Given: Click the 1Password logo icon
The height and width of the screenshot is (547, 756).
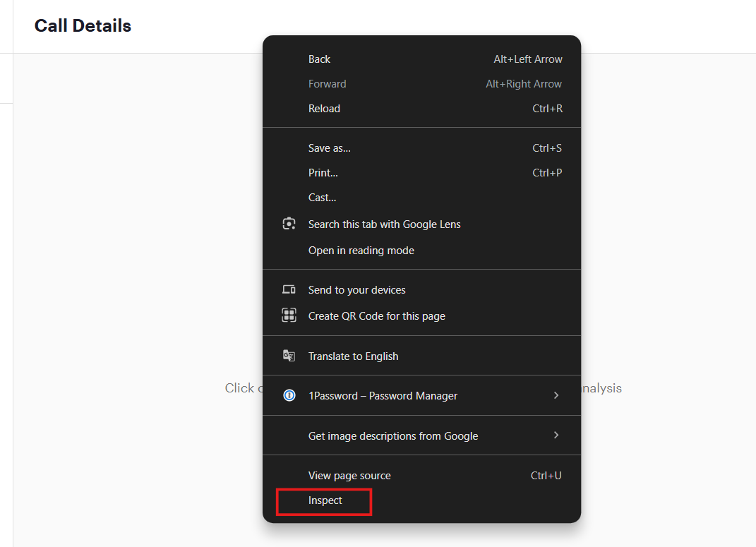Looking at the screenshot, I should click(289, 396).
